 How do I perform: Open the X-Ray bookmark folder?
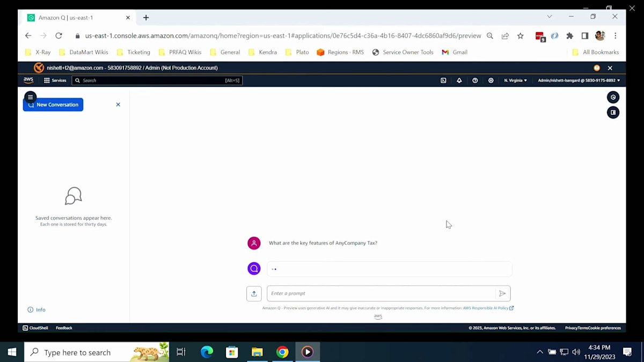(38, 52)
